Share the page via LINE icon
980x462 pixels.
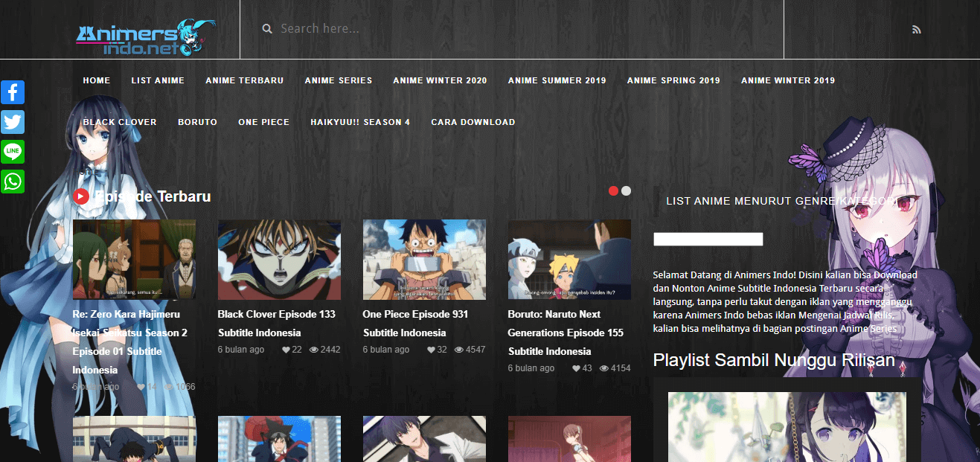click(13, 152)
